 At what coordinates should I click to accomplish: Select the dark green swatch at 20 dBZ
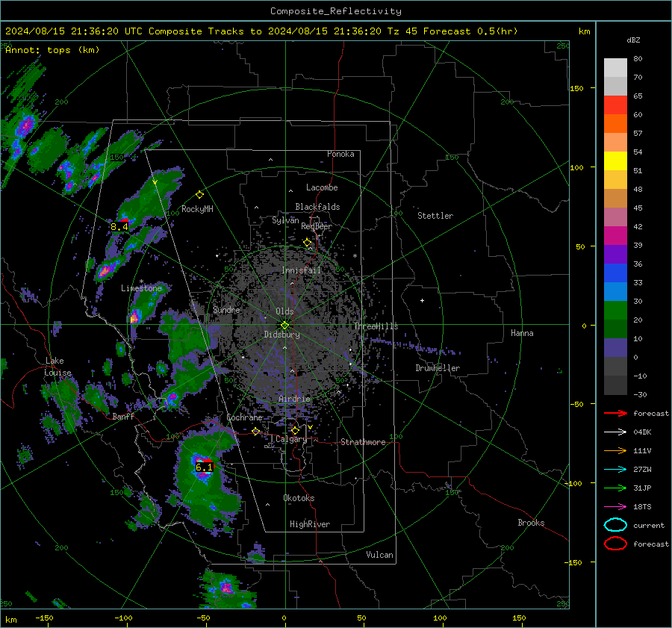(x=615, y=329)
